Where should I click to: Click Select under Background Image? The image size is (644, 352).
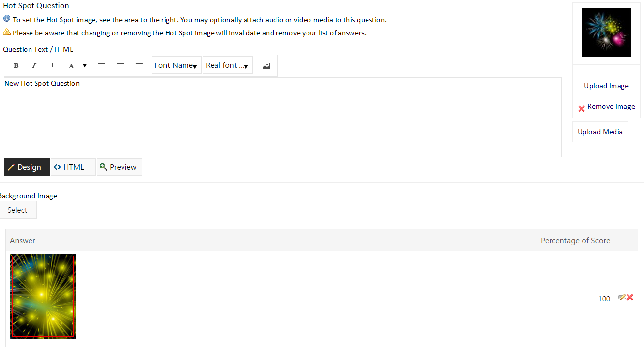(x=17, y=210)
